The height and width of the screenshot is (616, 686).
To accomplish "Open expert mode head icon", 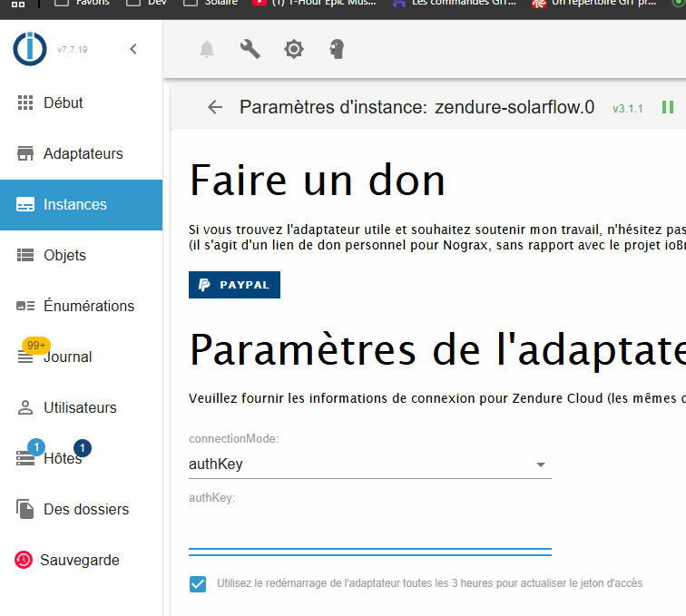I will [338, 49].
